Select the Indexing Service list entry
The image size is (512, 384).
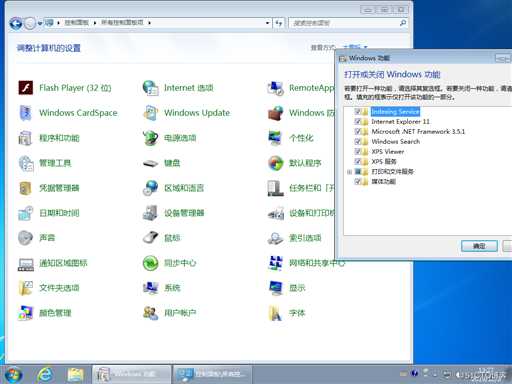pos(395,111)
